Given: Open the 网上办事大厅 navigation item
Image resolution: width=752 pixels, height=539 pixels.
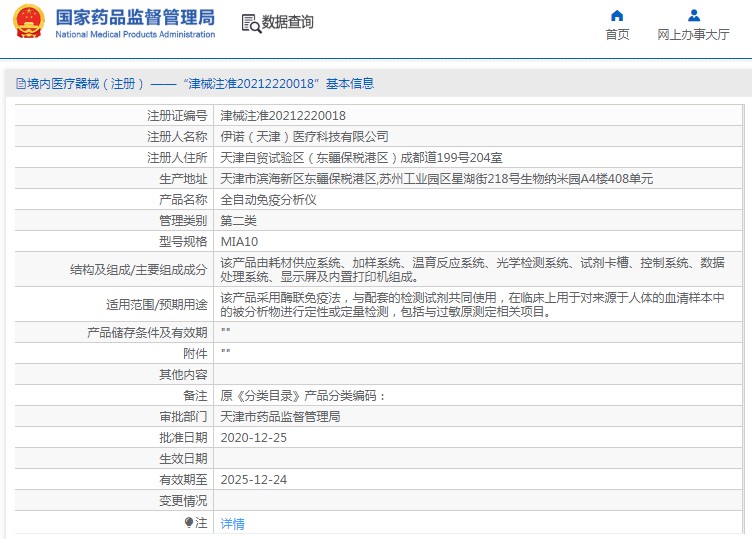Looking at the screenshot, I should click(693, 34).
